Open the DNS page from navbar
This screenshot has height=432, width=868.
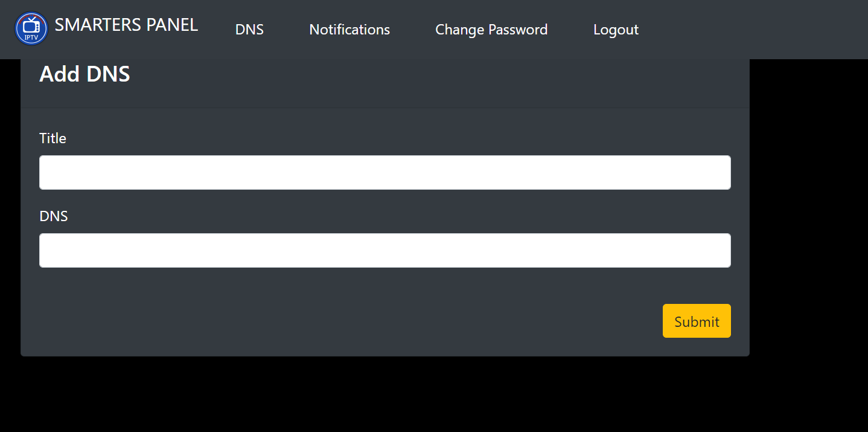[249, 30]
